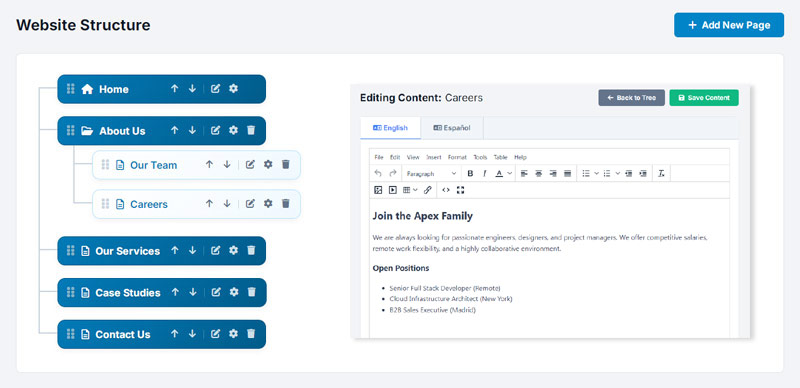Screen dimensions: 800x388
Task: Delete the Careers page
Action: 285,204
